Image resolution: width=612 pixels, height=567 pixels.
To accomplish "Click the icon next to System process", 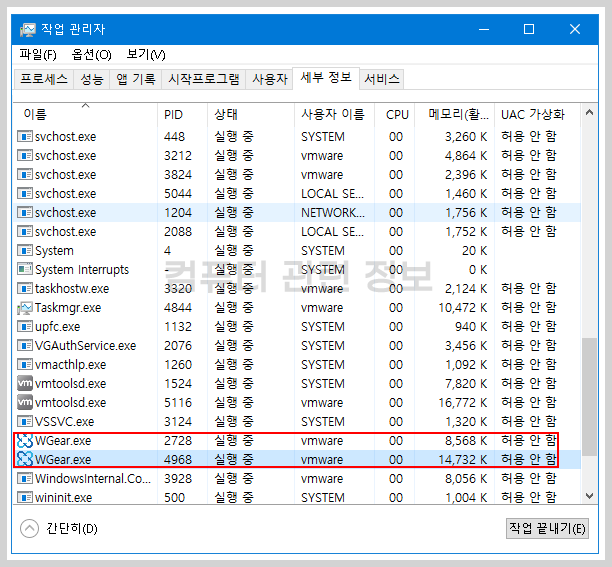I will (25, 250).
